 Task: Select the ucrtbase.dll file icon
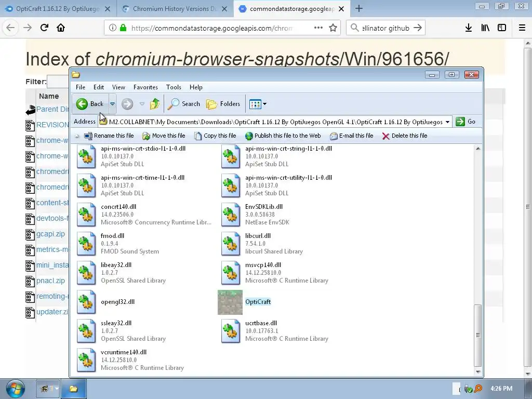231,331
